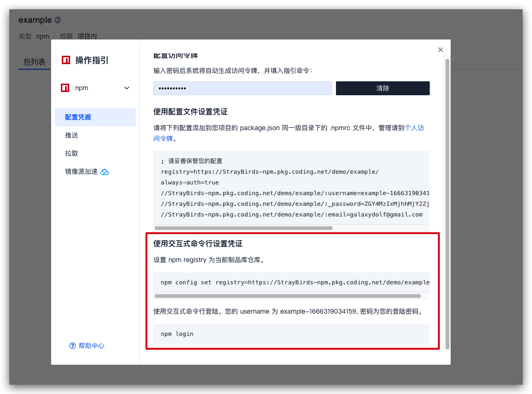Image resolution: width=532 pixels, height=394 pixels.
Task: Expand the npm repository type dropdown
Action: (x=126, y=88)
